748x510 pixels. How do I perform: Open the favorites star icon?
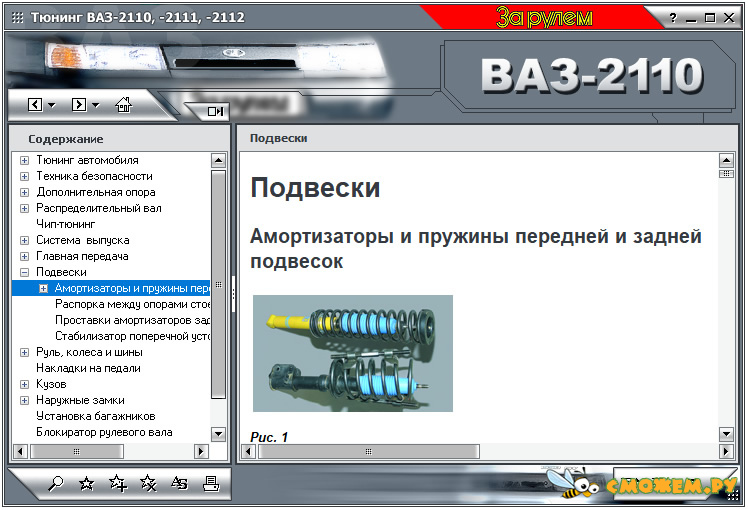point(86,484)
